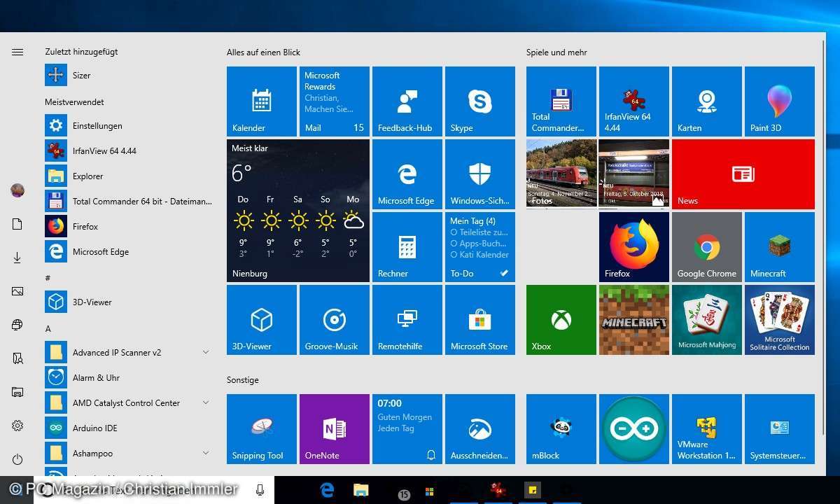Open the user account avatar
840x504 pixels.
[x=17, y=190]
